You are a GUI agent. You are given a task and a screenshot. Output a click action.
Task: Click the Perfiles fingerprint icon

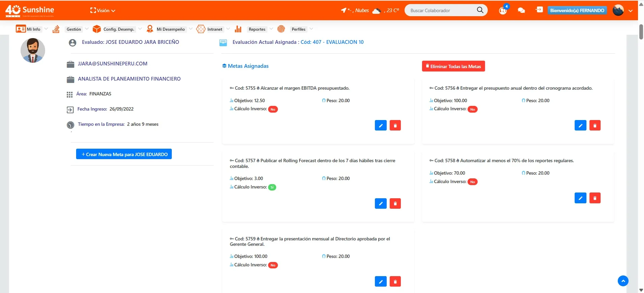pos(281,29)
